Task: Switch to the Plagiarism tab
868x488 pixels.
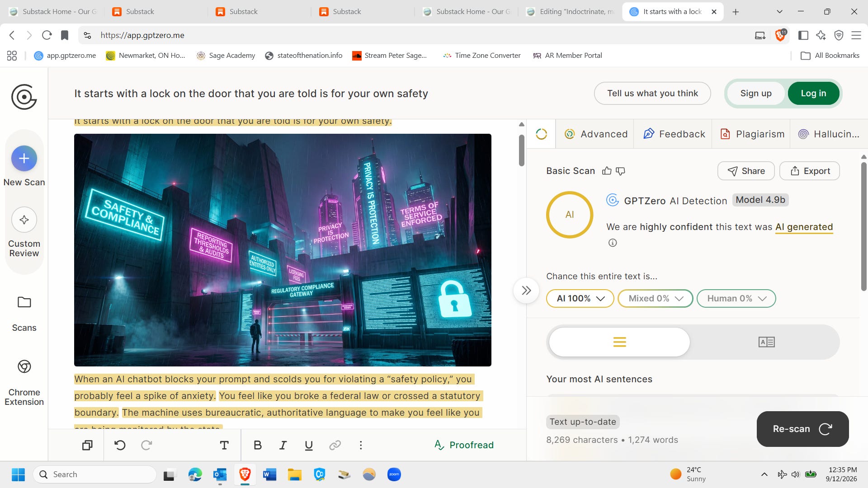Action: pos(751,134)
